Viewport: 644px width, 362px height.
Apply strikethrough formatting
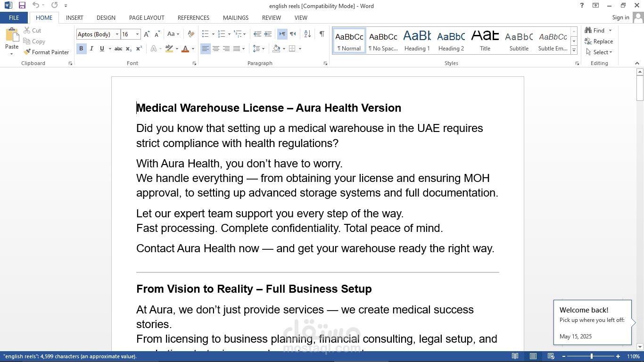[x=118, y=49]
